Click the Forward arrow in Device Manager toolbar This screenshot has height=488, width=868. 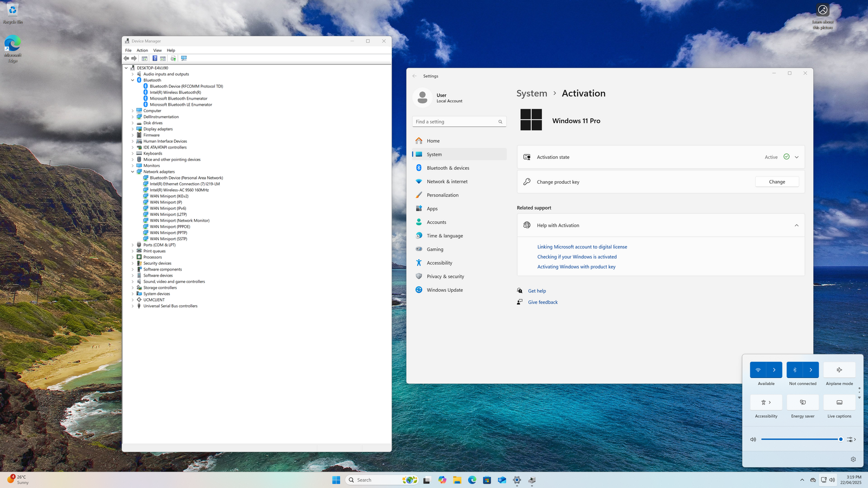point(134,59)
